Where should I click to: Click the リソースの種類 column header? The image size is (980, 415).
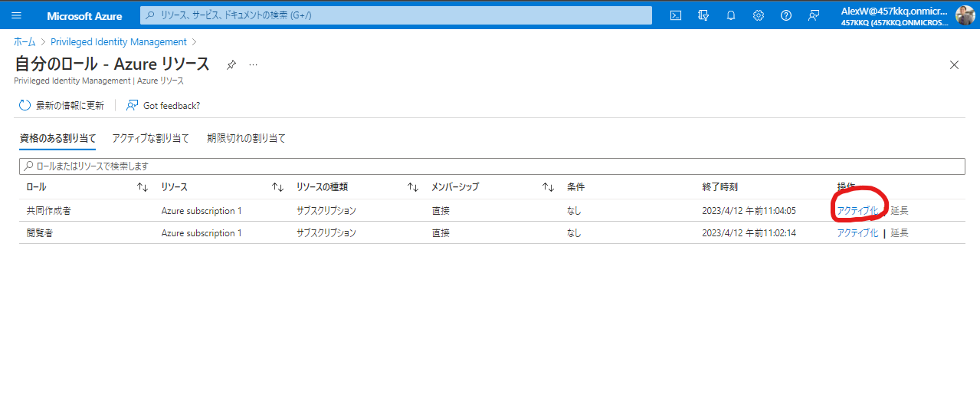(x=322, y=187)
